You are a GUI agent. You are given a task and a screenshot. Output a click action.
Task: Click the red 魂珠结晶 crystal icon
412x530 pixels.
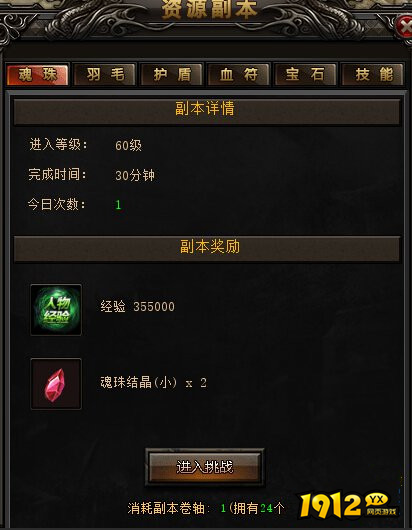(x=56, y=384)
